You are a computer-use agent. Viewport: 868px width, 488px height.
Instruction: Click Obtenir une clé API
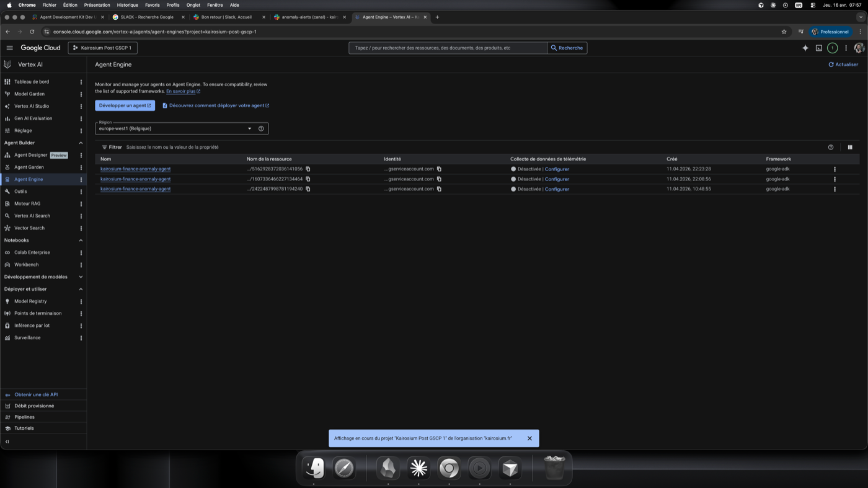pos(36,394)
